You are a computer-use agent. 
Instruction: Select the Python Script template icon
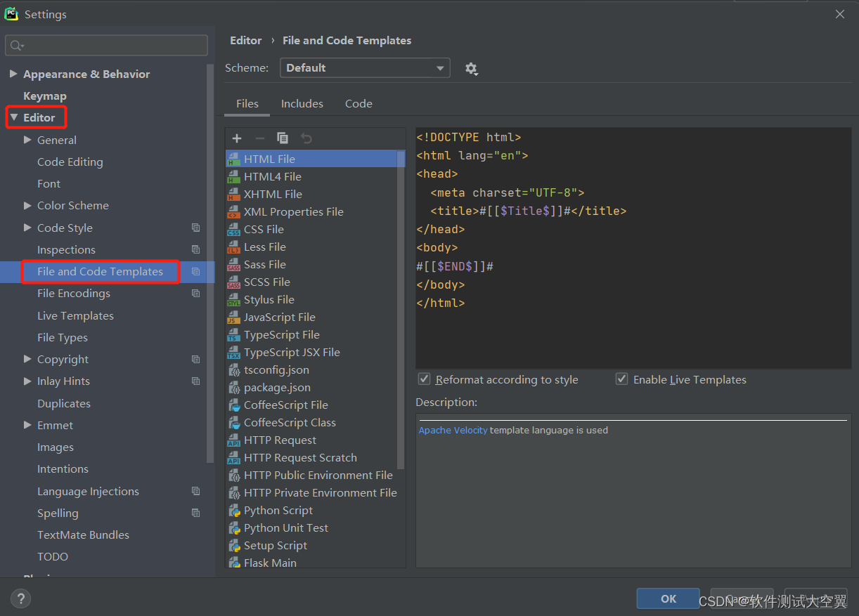[233, 511]
